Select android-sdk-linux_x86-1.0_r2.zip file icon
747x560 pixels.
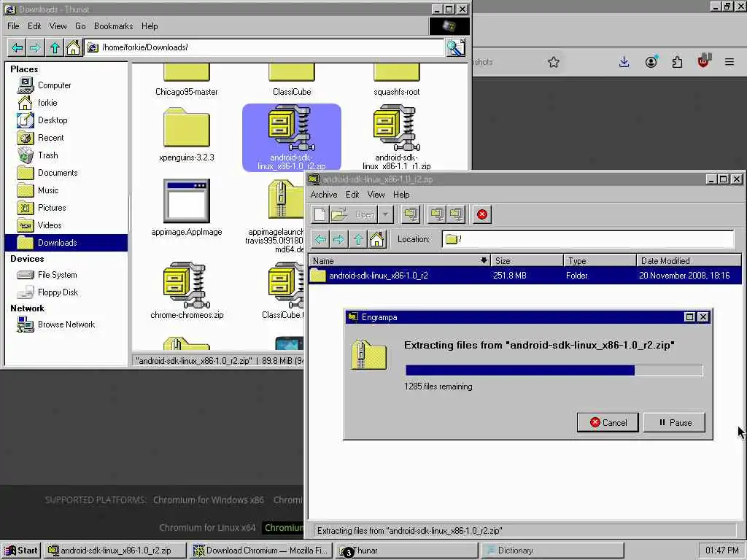pos(292,137)
